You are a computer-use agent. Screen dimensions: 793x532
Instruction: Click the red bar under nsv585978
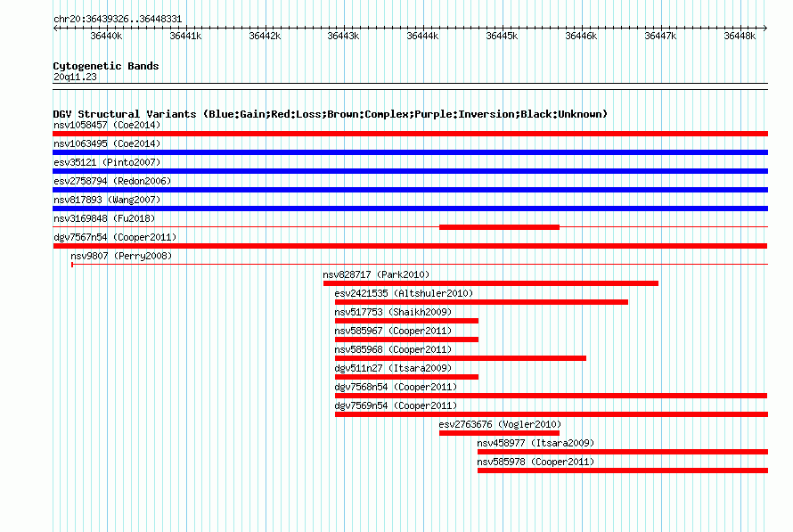tap(623, 471)
